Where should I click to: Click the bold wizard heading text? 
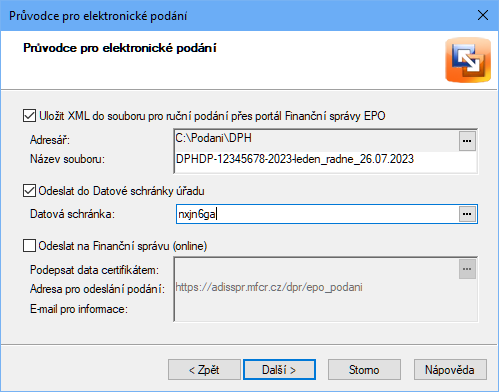[x=120, y=48]
